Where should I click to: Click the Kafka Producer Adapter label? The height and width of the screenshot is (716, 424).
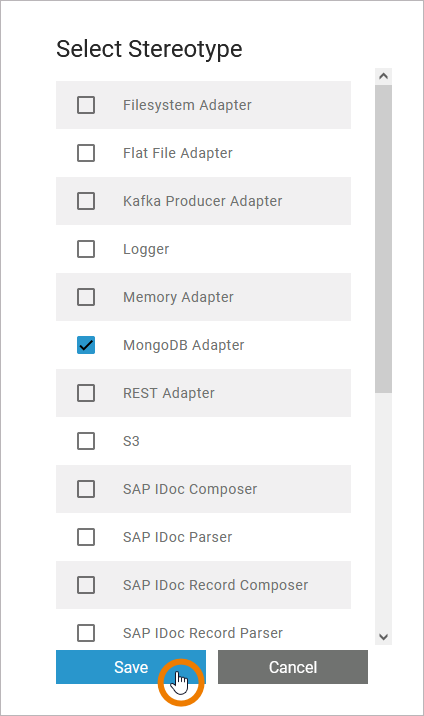pos(203,201)
